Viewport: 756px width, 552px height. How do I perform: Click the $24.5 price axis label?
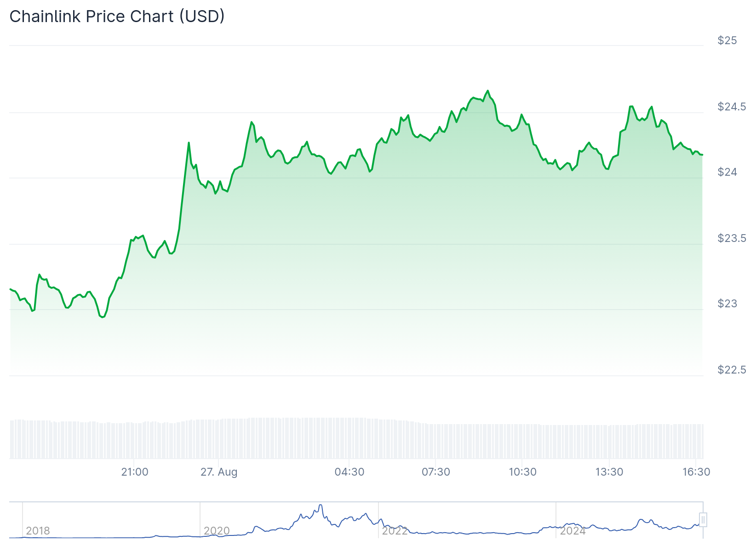732,107
